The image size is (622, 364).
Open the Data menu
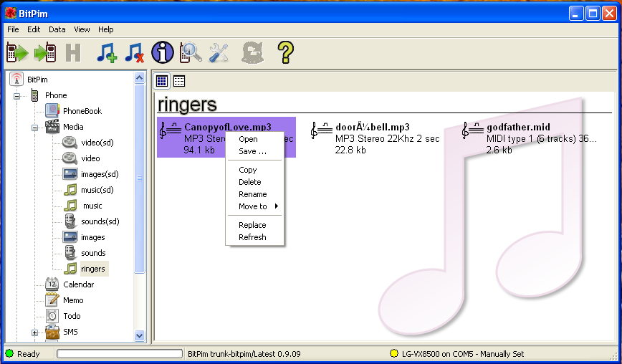tap(57, 29)
